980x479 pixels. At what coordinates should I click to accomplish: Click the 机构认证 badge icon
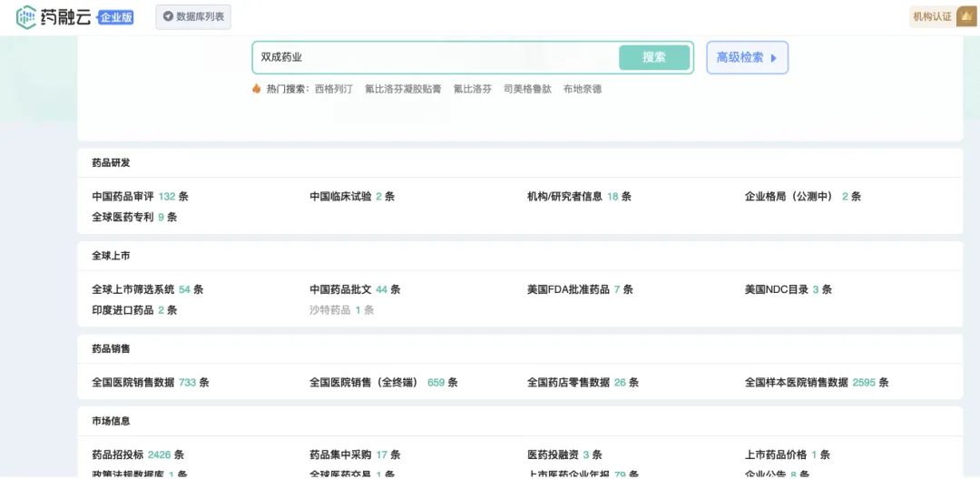(x=966, y=16)
